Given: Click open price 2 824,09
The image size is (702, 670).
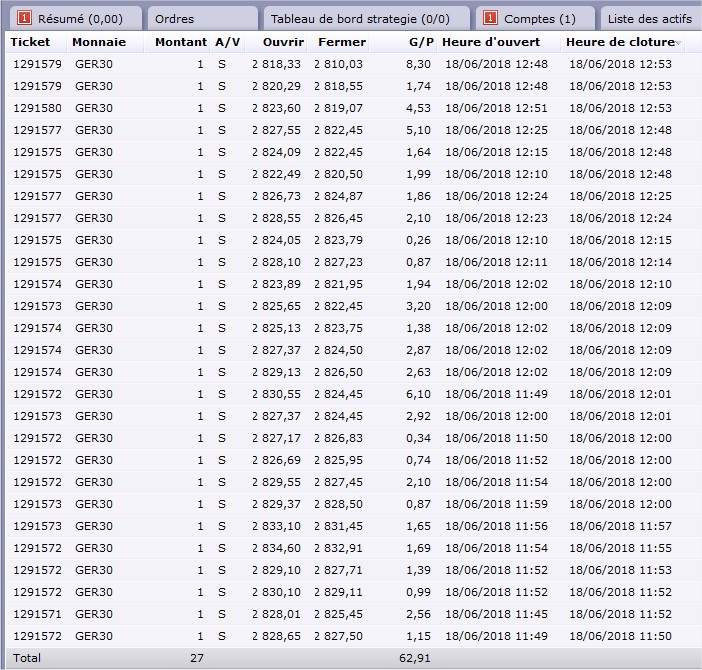Looking at the screenshot, I should pos(276,152).
